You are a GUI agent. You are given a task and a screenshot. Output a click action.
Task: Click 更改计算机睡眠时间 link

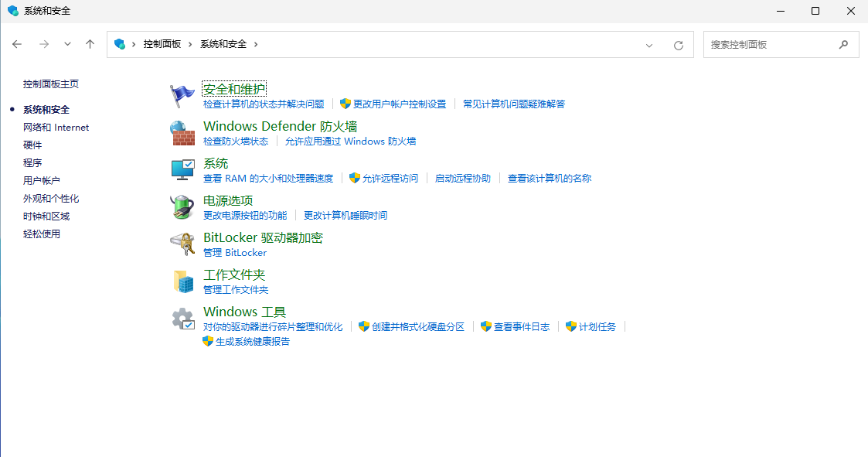[x=345, y=216]
